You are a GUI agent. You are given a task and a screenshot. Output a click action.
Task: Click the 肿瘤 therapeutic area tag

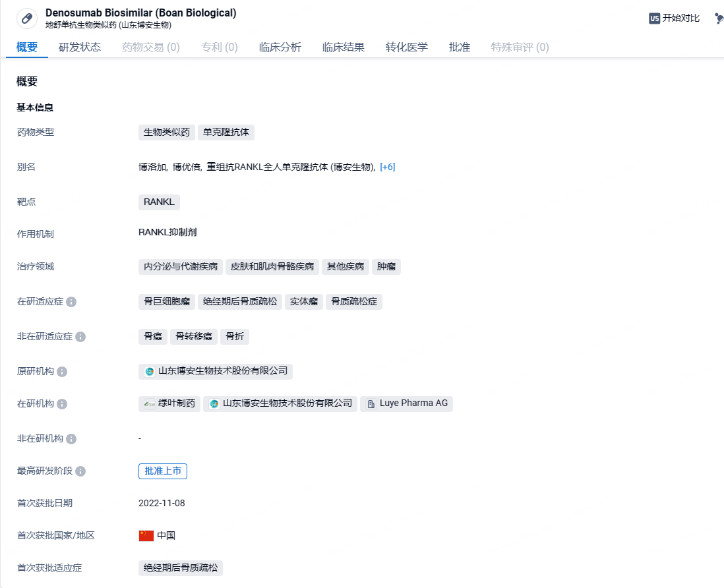point(386,267)
